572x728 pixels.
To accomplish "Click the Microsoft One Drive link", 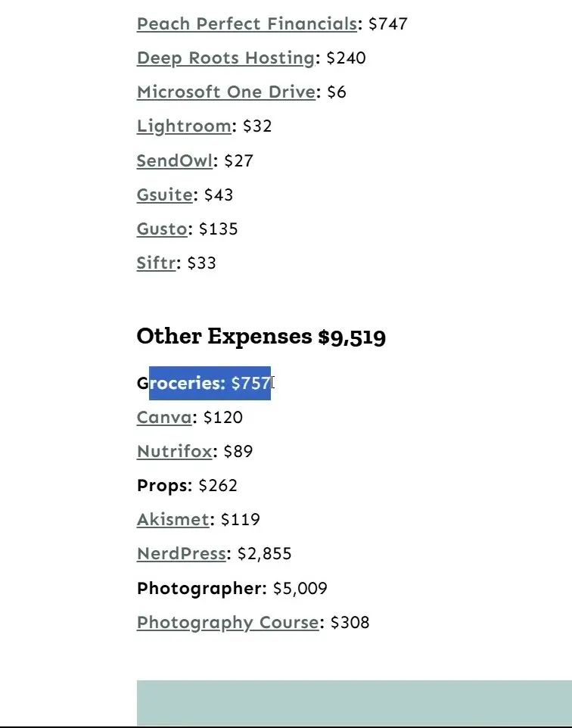I will (225, 92).
